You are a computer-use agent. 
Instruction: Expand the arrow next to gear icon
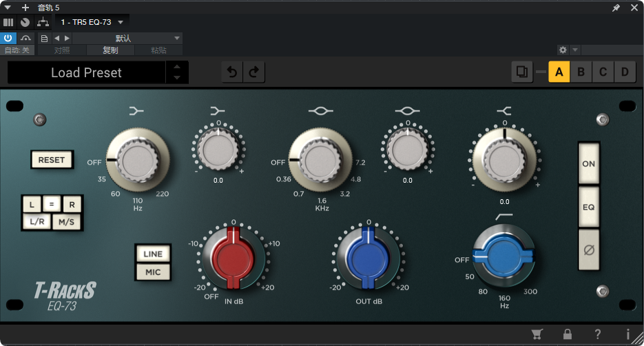575,50
